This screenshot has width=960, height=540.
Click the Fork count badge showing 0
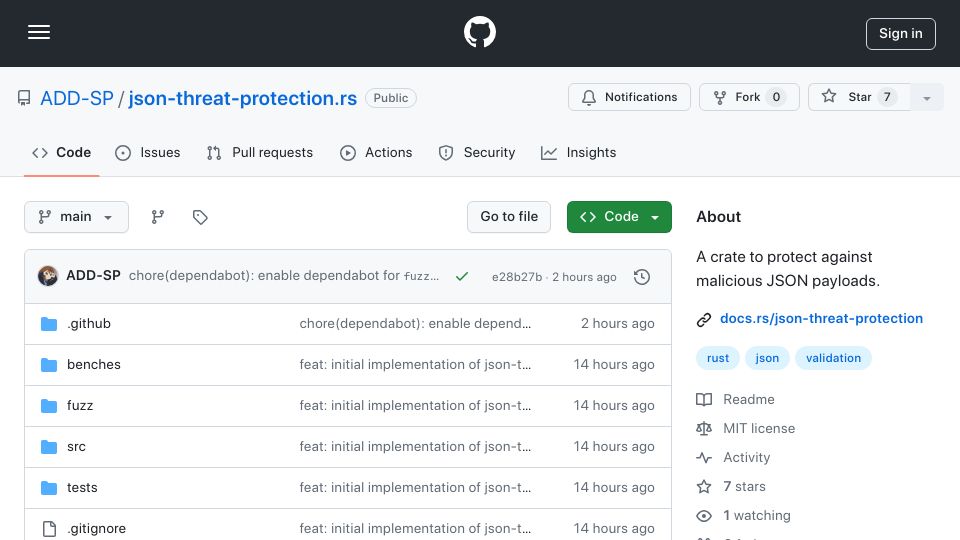pyautogui.click(x=776, y=97)
